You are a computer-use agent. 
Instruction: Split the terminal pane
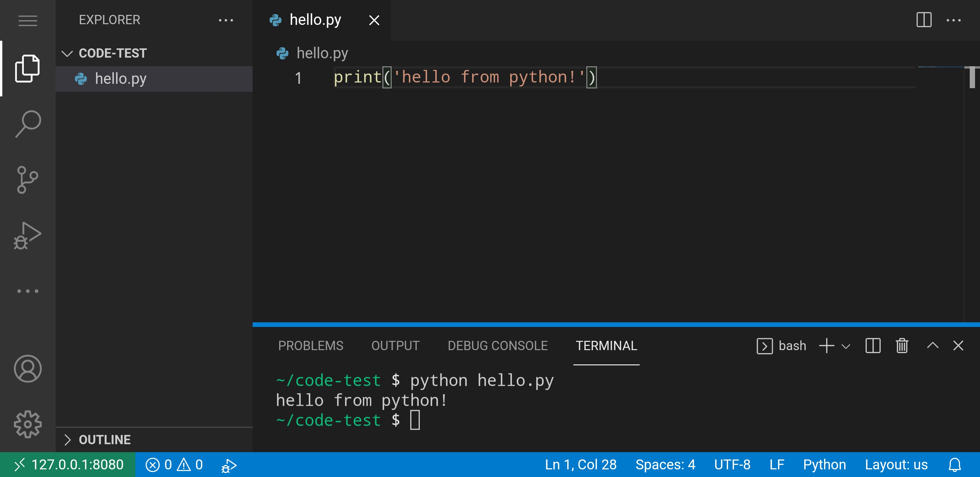pyautogui.click(x=873, y=346)
